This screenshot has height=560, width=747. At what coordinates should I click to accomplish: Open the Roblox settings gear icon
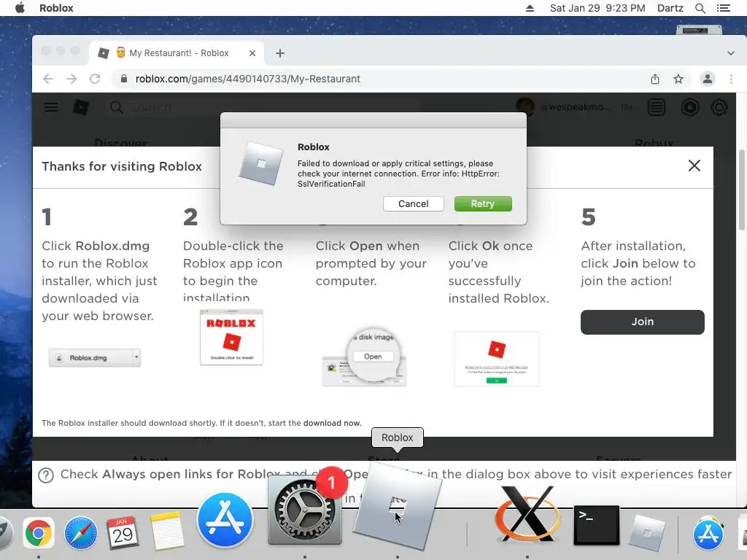[x=719, y=107]
